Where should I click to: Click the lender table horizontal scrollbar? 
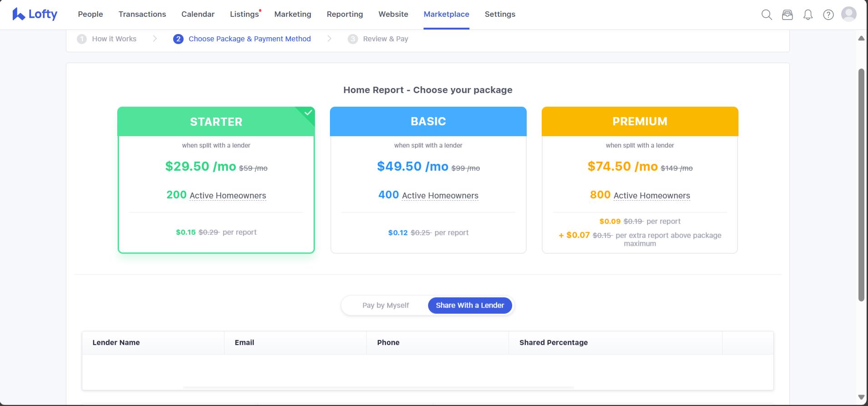(378, 388)
